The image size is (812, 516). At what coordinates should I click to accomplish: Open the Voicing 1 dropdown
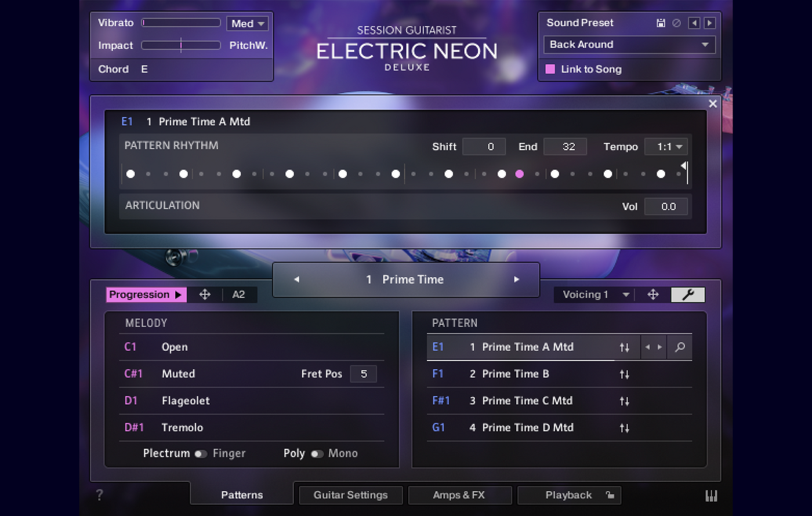(x=594, y=295)
